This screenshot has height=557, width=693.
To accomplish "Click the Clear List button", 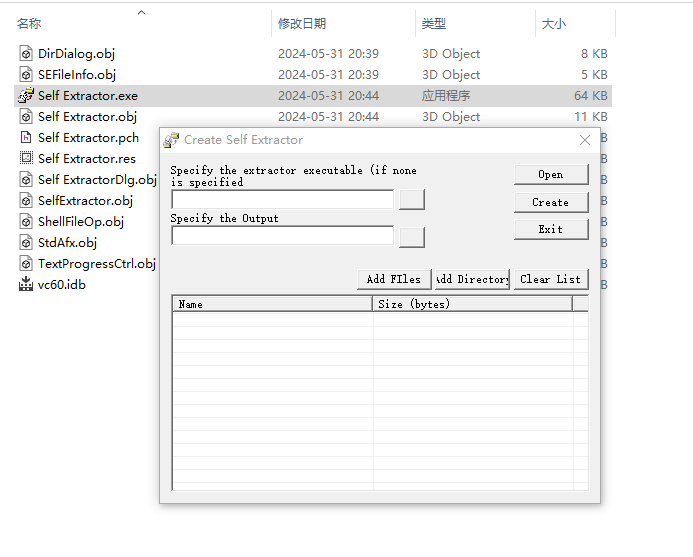I will click(551, 279).
